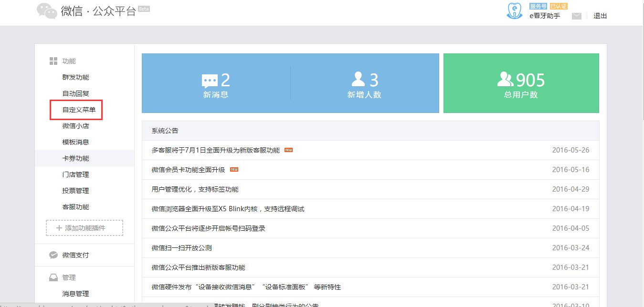Click the date 2016-04-05
Image resolution: width=644 pixels, height=307 pixels.
tap(570, 228)
